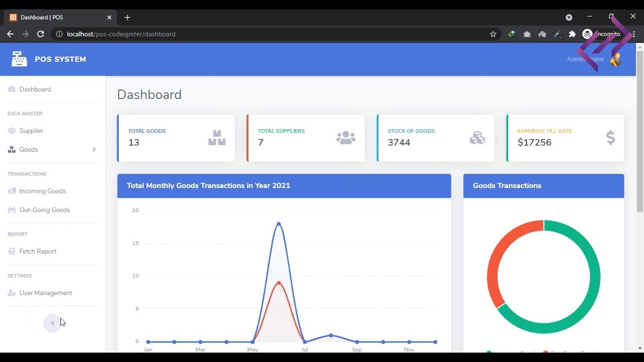This screenshot has height=362, width=644.
Task: Reload the dashboard page
Action: [x=41, y=34]
